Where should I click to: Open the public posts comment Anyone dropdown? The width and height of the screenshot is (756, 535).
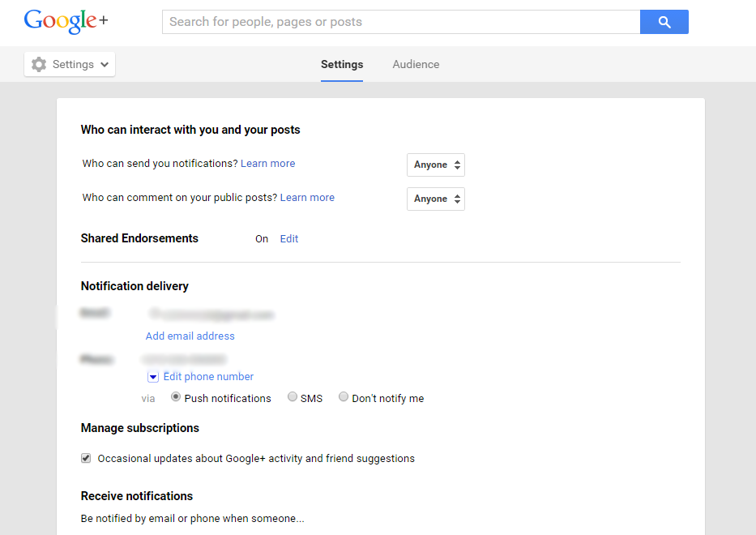click(x=436, y=199)
